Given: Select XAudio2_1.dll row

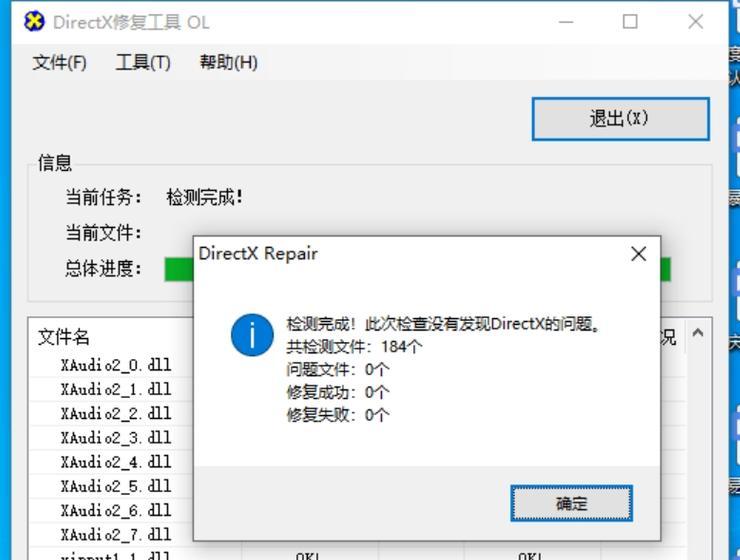Looking at the screenshot, I should [x=116, y=389].
